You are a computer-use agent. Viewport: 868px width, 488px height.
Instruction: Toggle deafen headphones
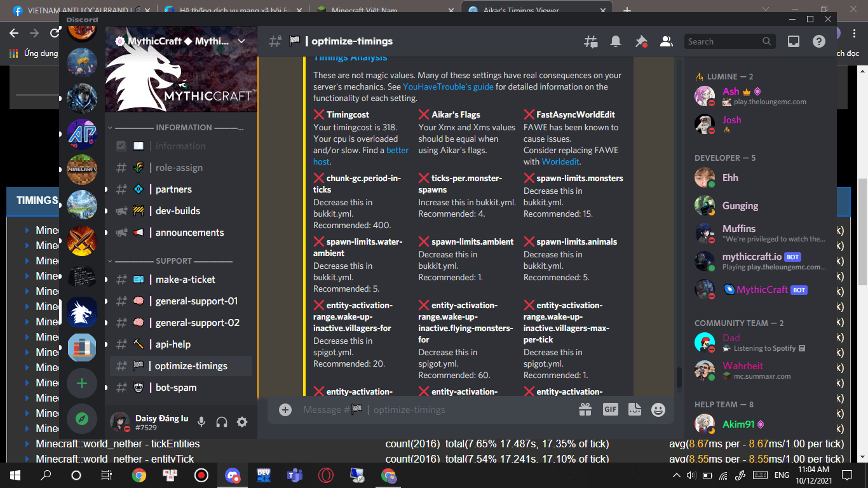pyautogui.click(x=222, y=422)
